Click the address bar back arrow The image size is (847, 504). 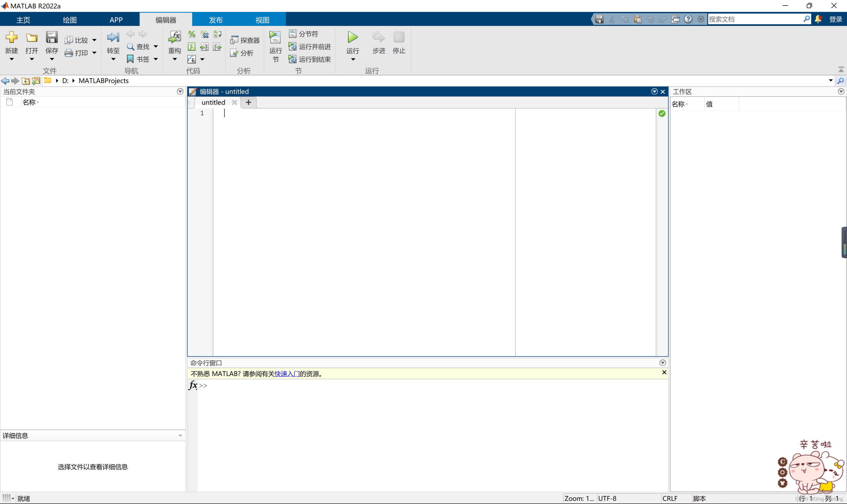(x=5, y=80)
